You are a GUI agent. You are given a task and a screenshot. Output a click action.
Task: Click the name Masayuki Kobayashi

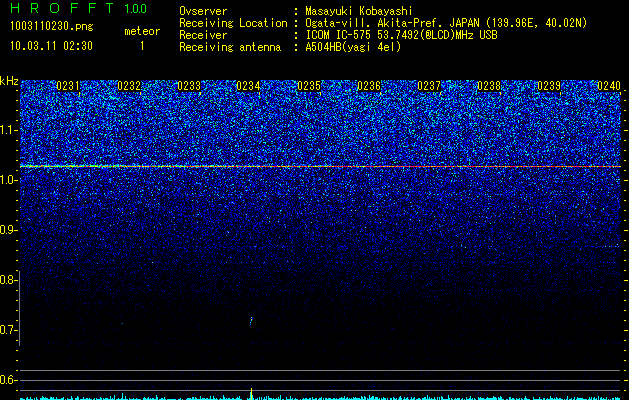pyautogui.click(x=359, y=11)
